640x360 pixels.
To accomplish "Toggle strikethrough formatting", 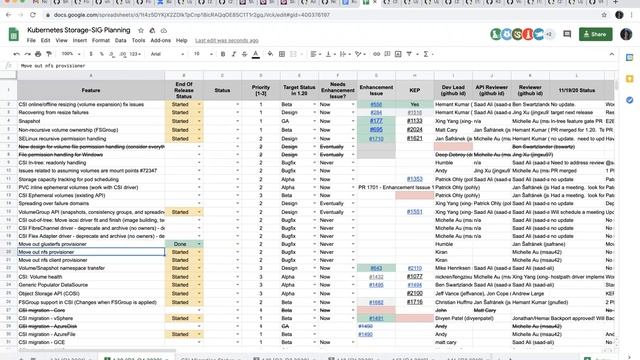I will click(244, 54).
